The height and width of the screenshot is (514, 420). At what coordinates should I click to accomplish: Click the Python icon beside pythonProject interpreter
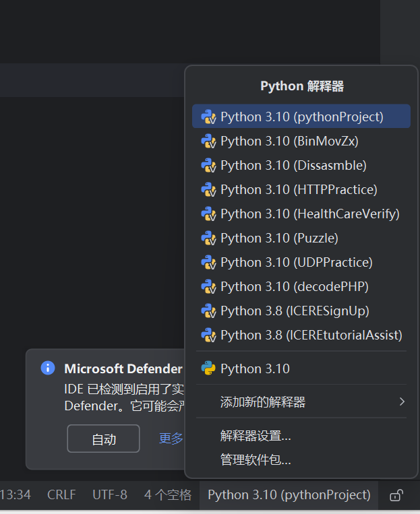[208, 117]
